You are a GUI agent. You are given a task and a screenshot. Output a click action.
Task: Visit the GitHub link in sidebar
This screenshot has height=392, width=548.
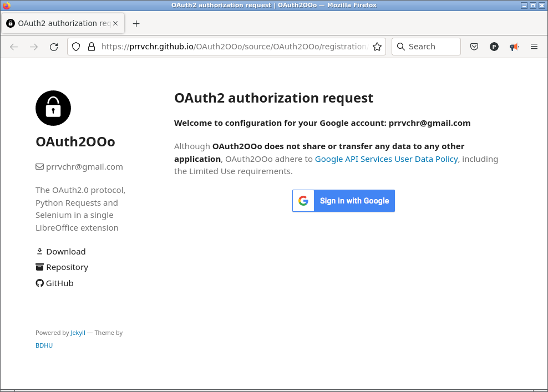[59, 283]
